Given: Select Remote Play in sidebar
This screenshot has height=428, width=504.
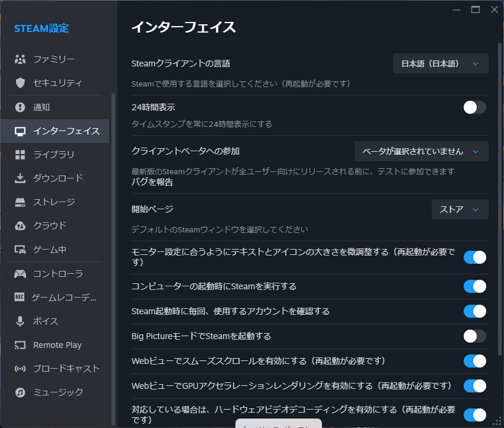Looking at the screenshot, I should point(55,345).
